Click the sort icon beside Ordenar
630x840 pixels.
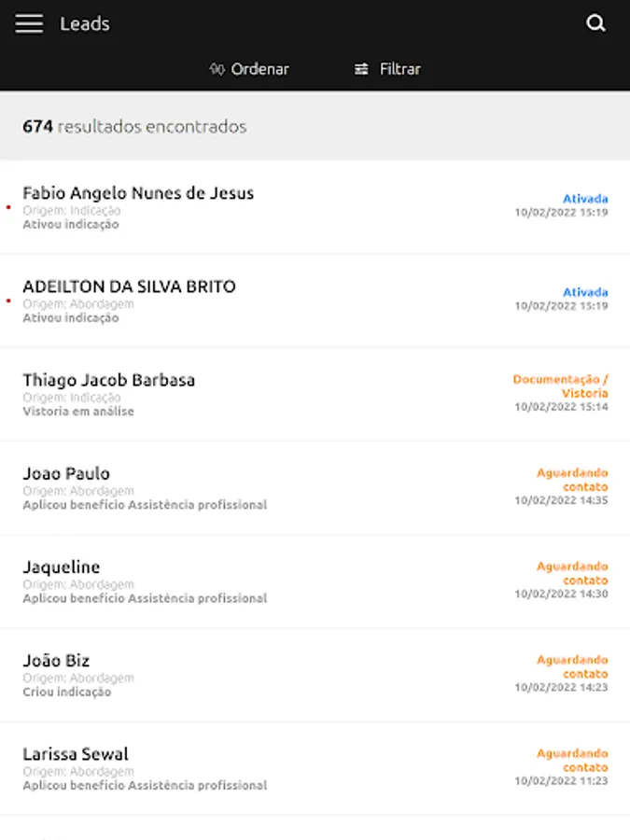pos(217,69)
